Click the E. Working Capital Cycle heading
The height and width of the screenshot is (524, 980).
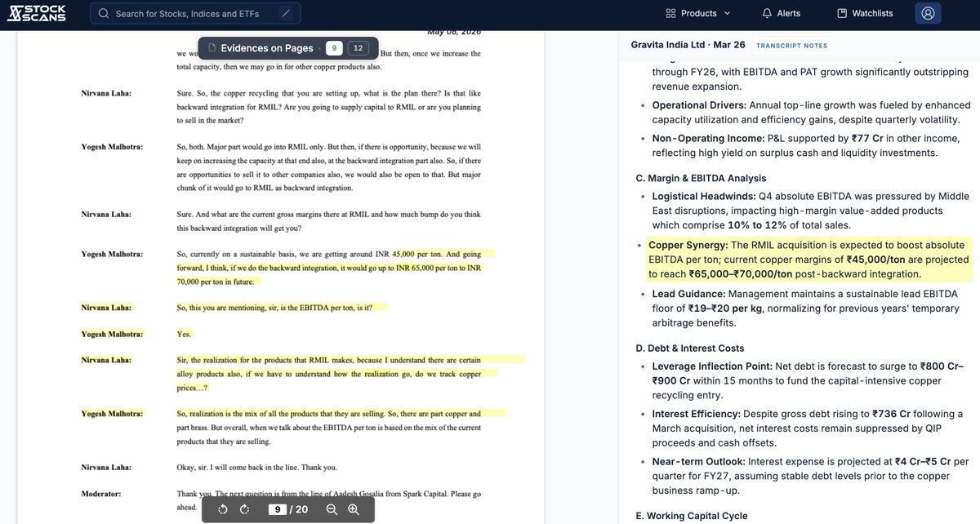(691, 516)
